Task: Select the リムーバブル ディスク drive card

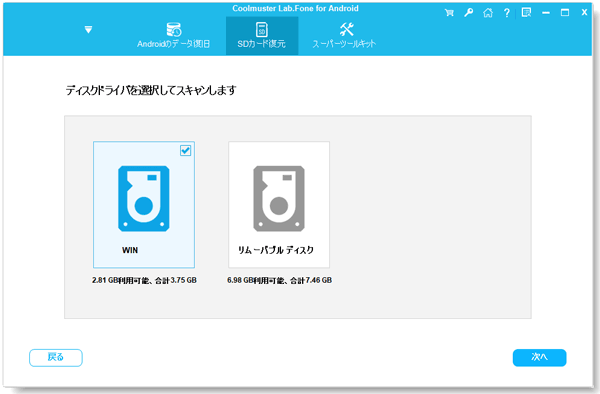Action: [279, 205]
